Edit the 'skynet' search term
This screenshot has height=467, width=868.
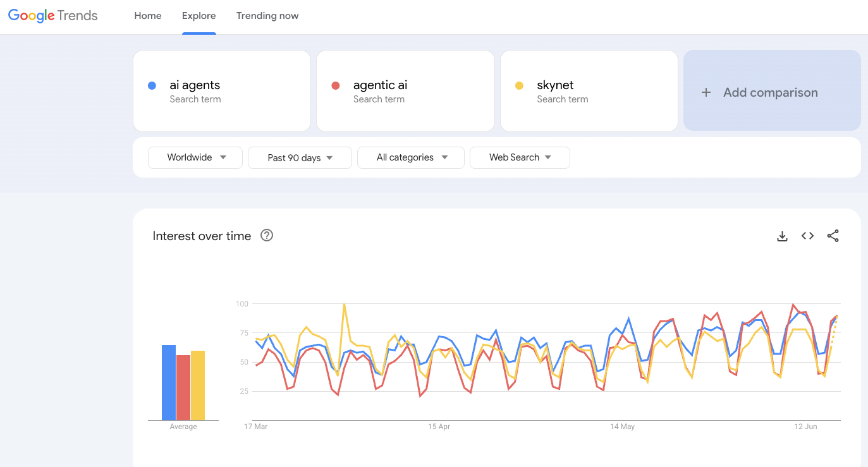point(589,91)
